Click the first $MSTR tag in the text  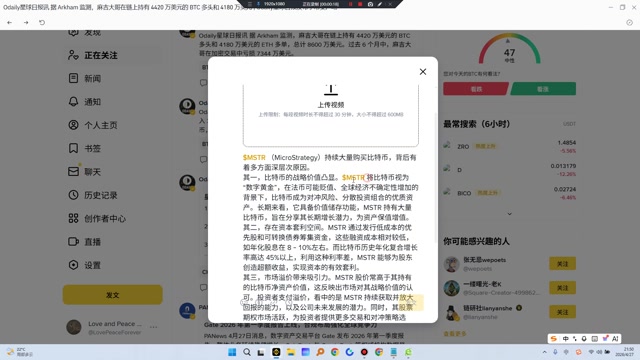click(254, 158)
